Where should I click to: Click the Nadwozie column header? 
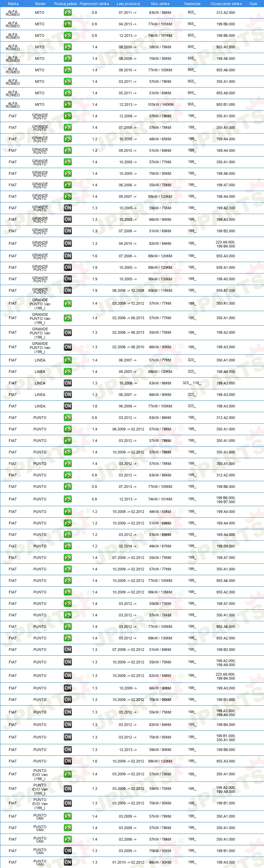point(192,4)
